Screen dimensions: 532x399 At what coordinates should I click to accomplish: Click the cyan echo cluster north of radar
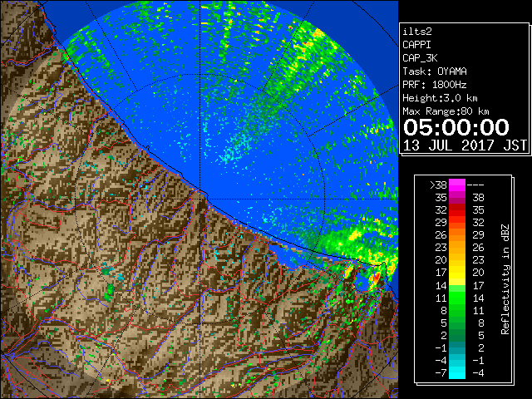click(234, 150)
